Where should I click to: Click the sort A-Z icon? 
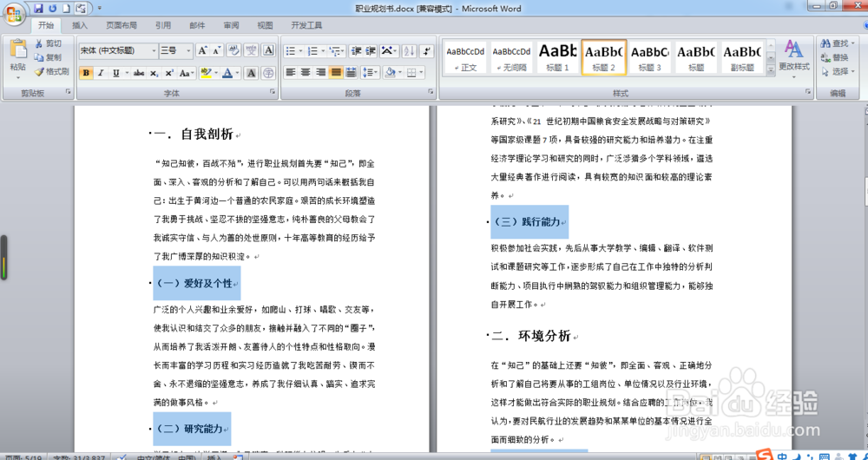click(409, 51)
